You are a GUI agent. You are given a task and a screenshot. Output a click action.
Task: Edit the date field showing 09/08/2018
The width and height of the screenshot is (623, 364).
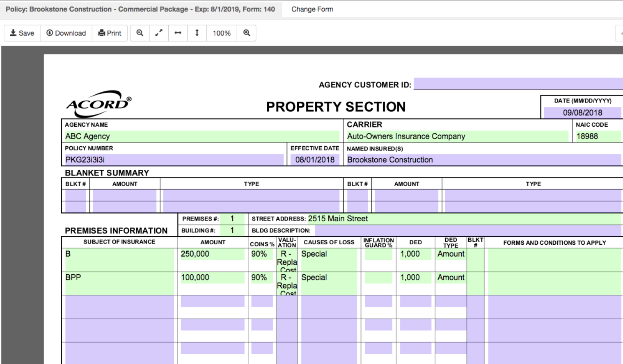583,113
